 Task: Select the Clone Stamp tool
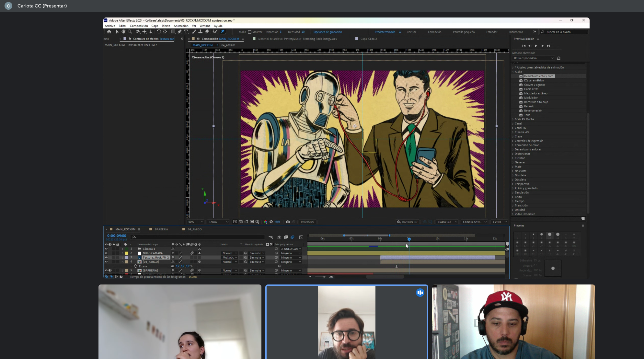point(200,32)
